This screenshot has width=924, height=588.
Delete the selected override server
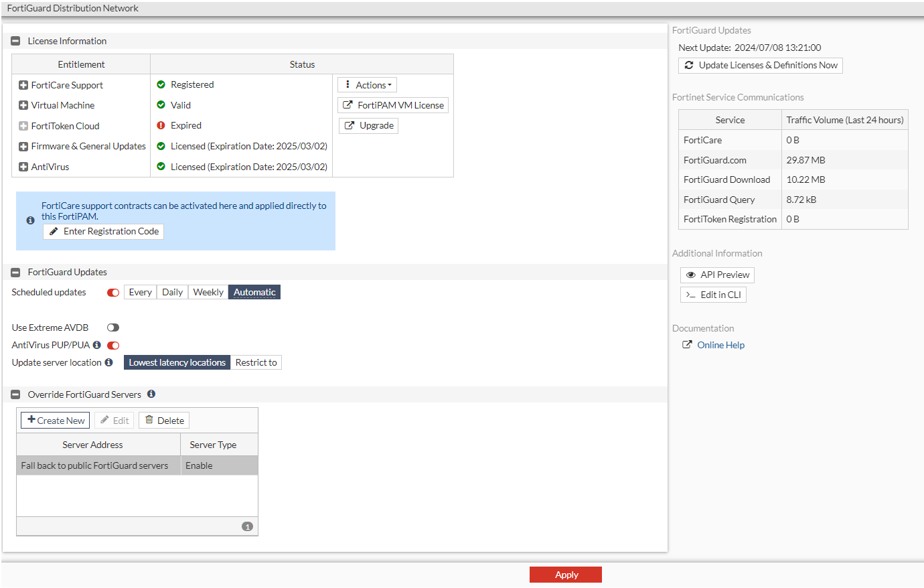164,421
